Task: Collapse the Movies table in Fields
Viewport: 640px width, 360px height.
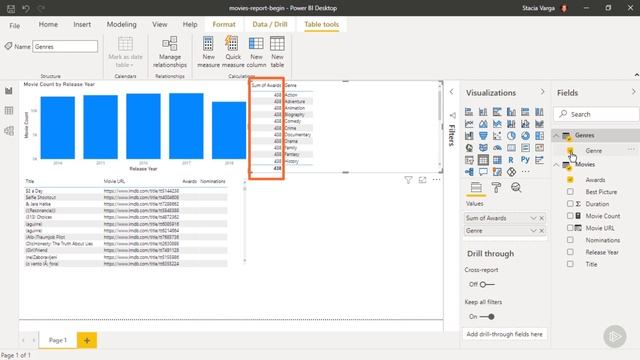Action: [556, 164]
